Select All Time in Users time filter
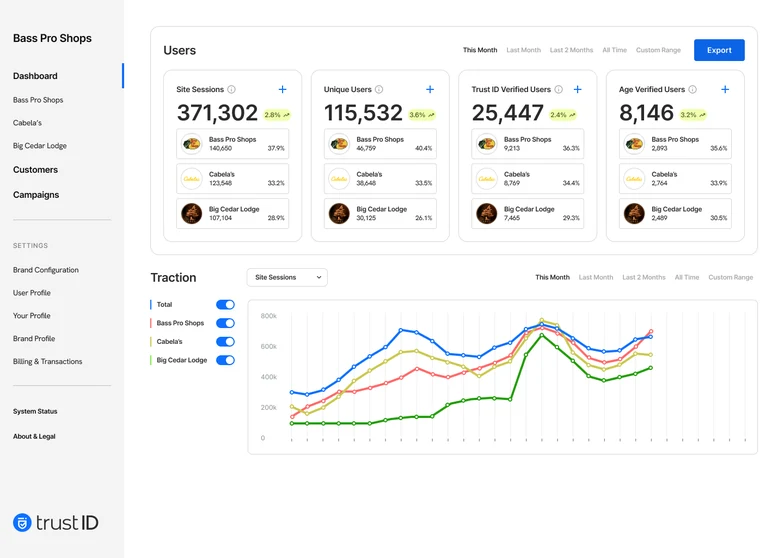The height and width of the screenshot is (558, 784). [x=614, y=50]
